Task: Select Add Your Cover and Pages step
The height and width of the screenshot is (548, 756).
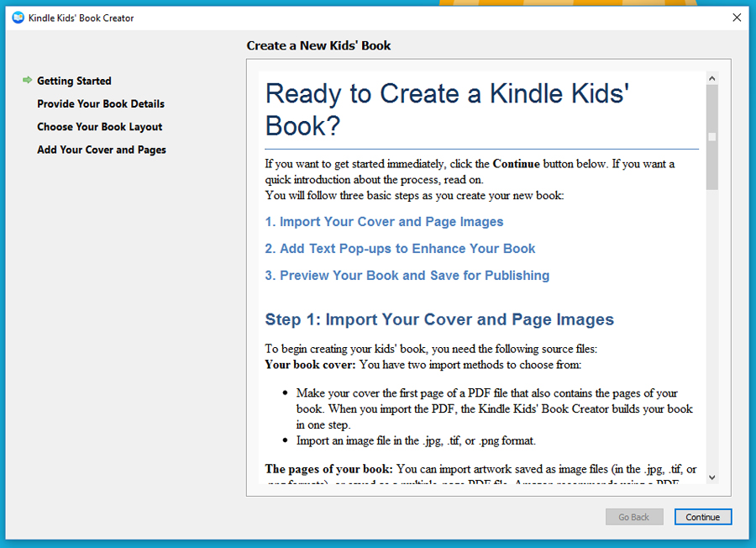Action: pos(102,150)
